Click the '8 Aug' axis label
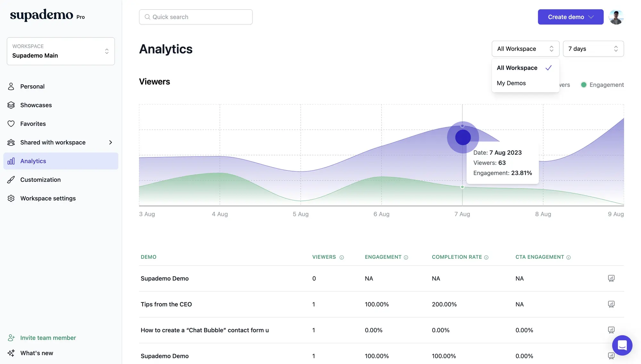The image size is (641, 364). point(543,214)
